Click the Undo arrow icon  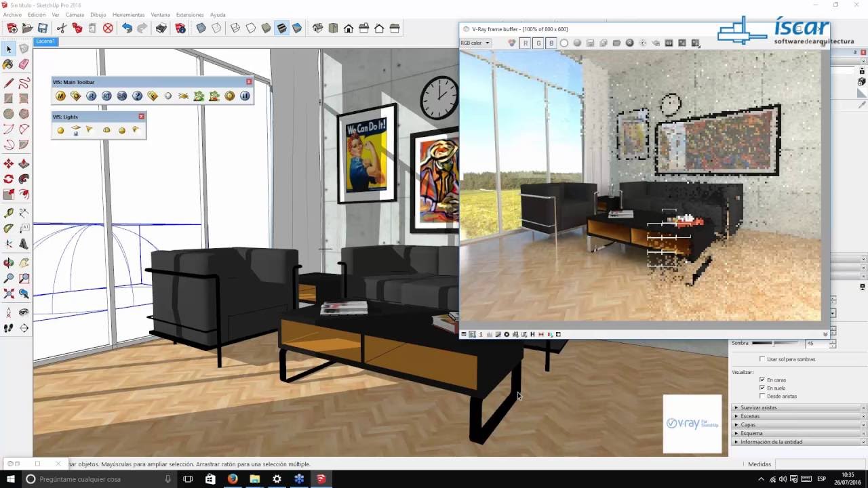(127, 28)
